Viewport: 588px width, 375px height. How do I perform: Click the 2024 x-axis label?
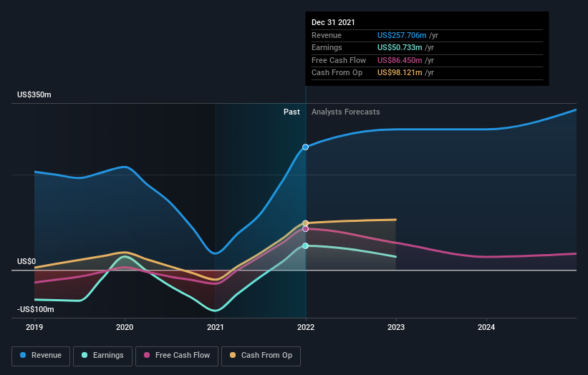pyautogui.click(x=486, y=328)
